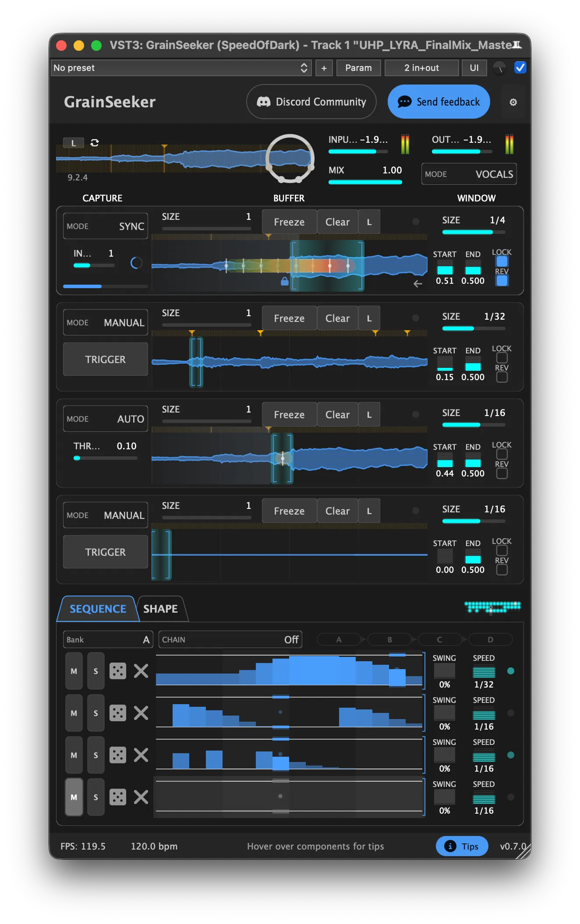Open GrainSeeker settings gear

pyautogui.click(x=513, y=102)
